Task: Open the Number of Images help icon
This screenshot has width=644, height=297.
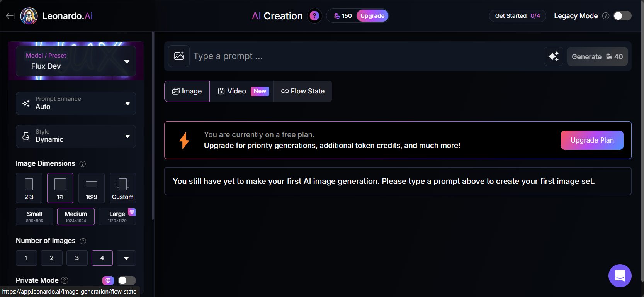Action: pos(83,241)
